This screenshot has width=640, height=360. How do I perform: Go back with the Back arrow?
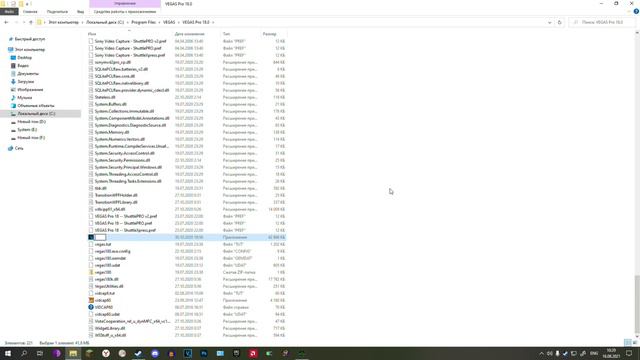tap(6, 22)
